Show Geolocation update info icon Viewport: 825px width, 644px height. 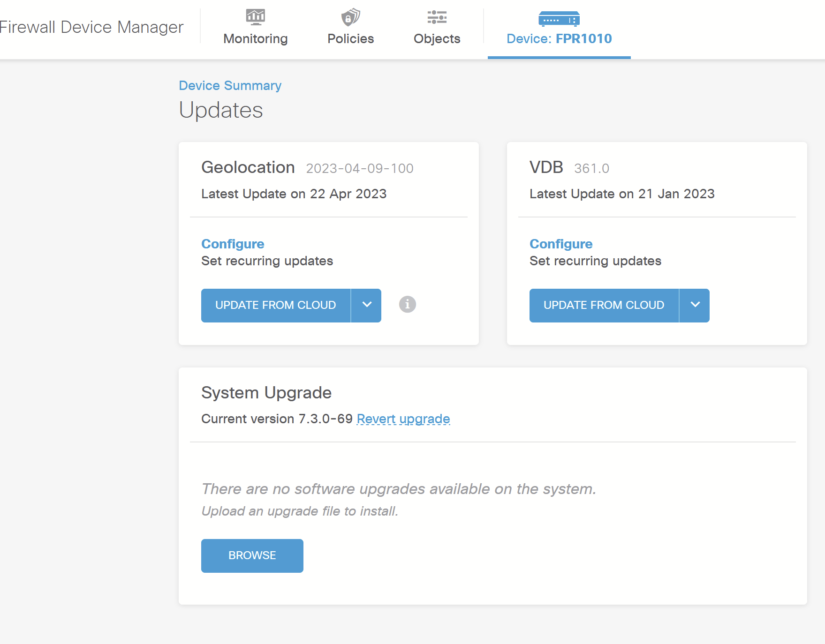tap(407, 305)
